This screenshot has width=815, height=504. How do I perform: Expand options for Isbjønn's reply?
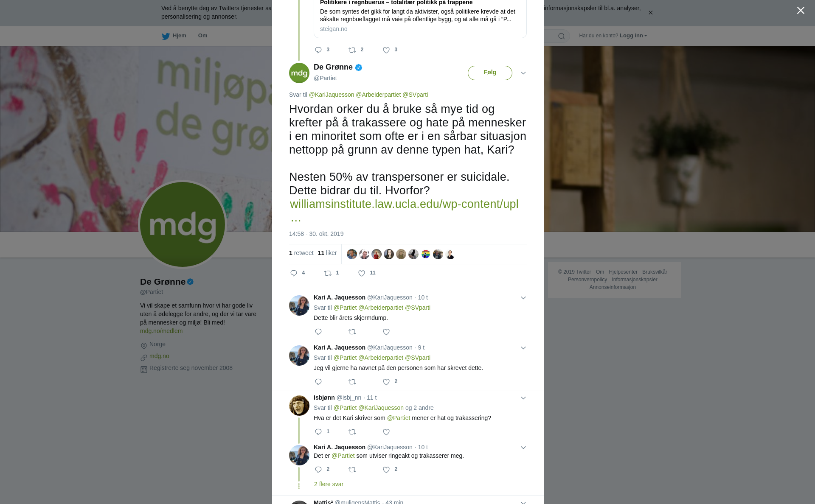tap(523, 398)
